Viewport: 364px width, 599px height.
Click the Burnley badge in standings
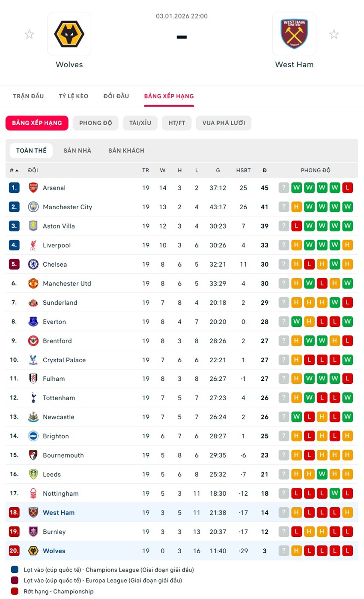click(x=33, y=532)
